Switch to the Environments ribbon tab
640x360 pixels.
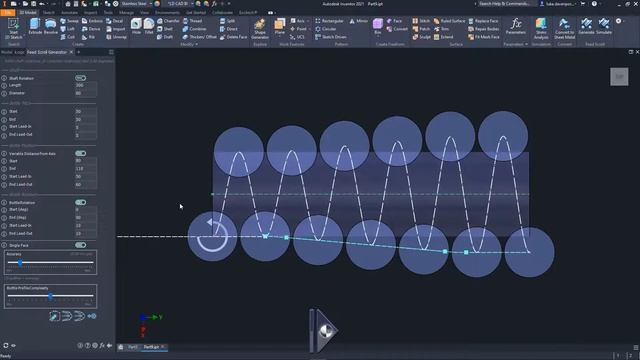pos(167,13)
